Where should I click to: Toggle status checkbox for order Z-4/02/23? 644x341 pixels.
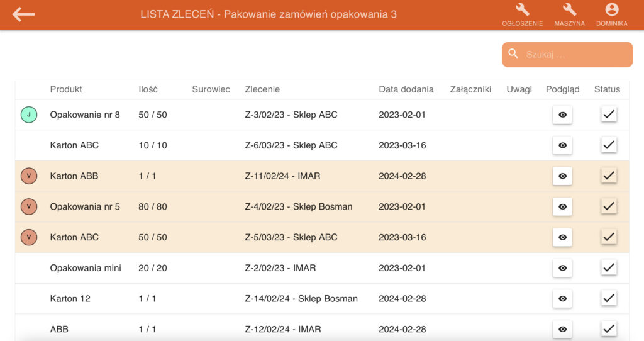pyautogui.click(x=608, y=206)
